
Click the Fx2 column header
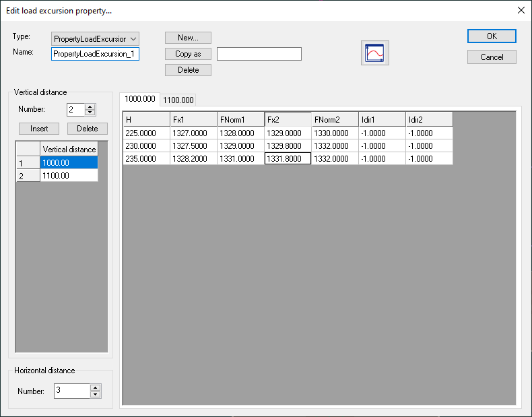pos(288,119)
